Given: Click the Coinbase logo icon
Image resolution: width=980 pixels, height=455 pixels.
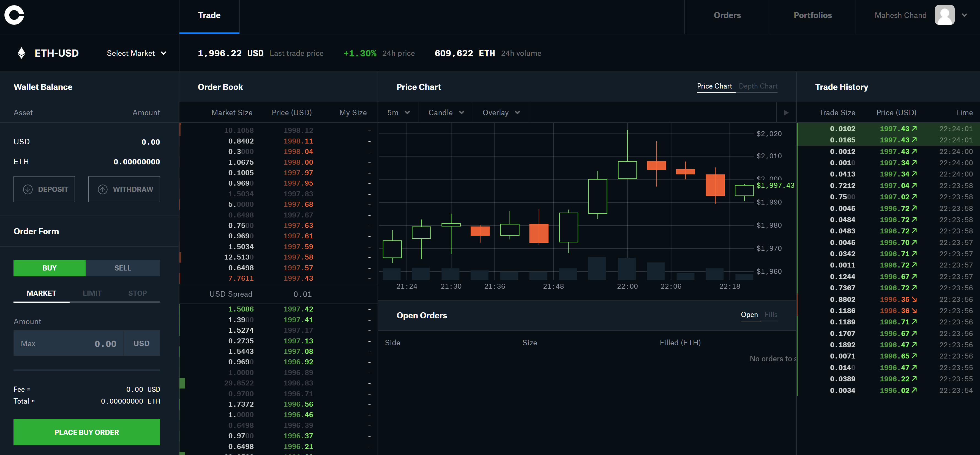Looking at the screenshot, I should coord(14,15).
